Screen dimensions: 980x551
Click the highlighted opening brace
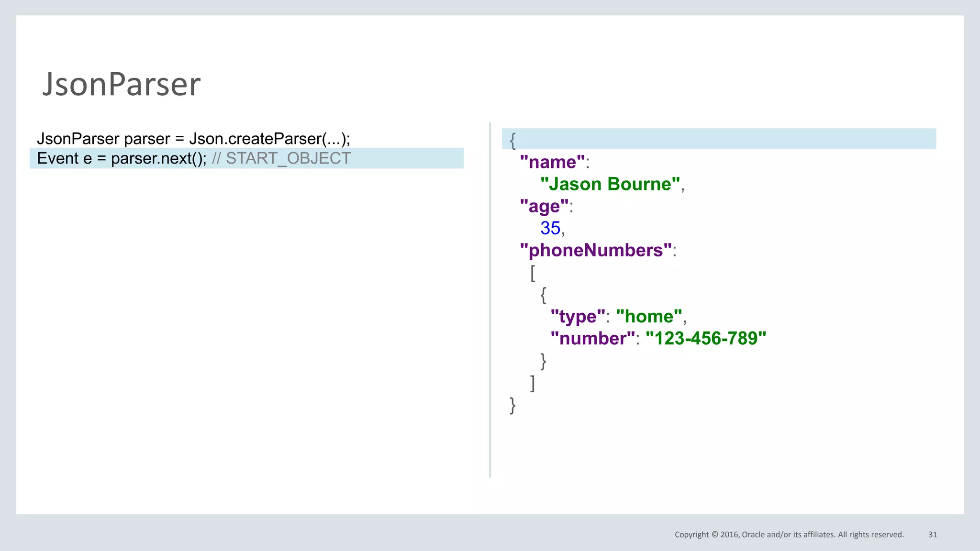pyautogui.click(x=512, y=140)
